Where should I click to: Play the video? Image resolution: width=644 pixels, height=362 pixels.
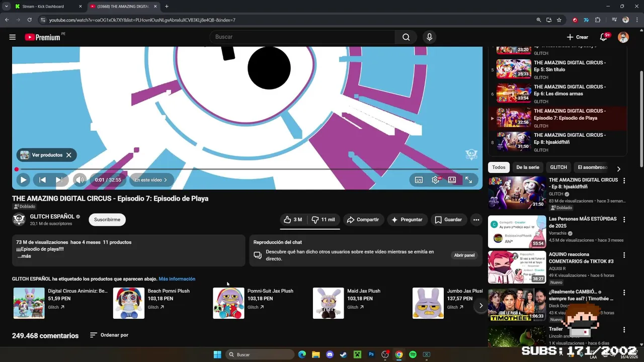coord(23,179)
